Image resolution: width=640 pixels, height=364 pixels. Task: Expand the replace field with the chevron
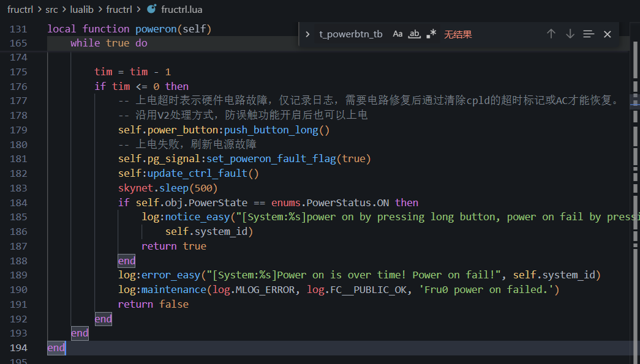[x=307, y=34]
